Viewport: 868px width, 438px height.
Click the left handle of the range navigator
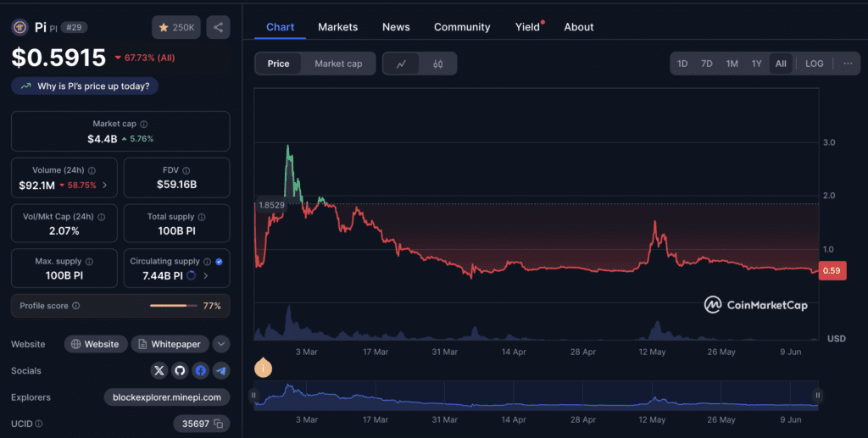coord(253,396)
